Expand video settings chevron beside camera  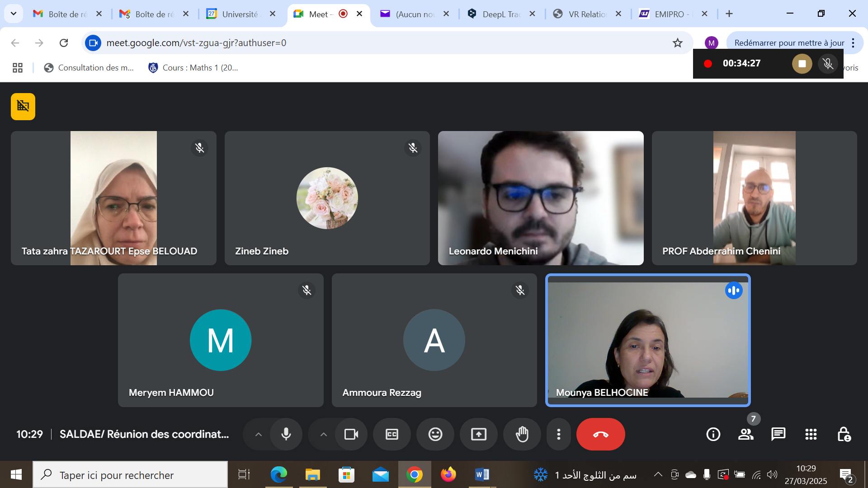tap(324, 434)
